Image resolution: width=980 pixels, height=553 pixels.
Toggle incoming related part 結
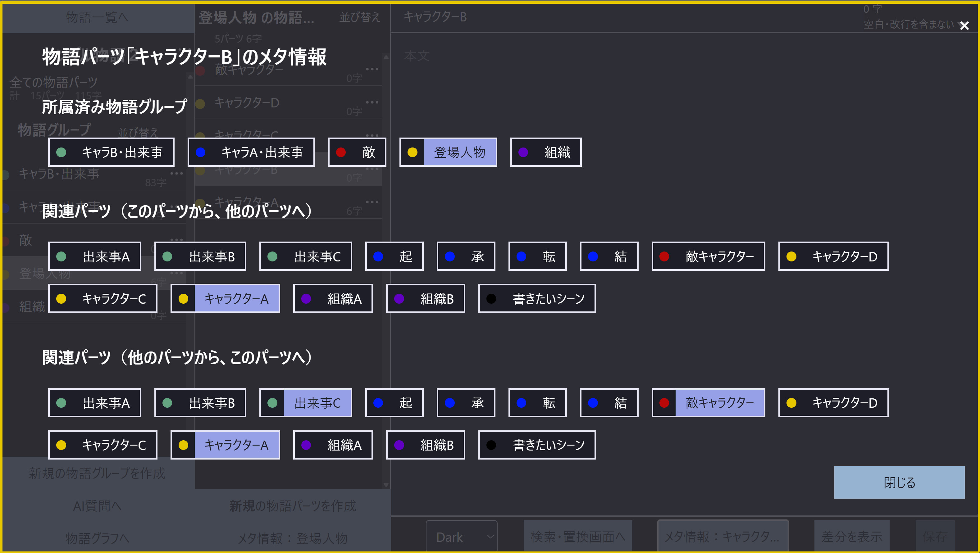pyautogui.click(x=609, y=403)
